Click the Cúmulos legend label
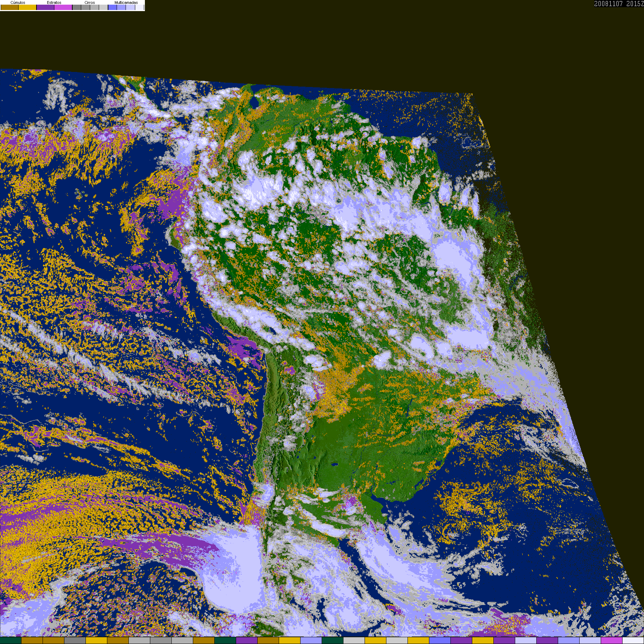The height and width of the screenshot is (644, 644). pyautogui.click(x=18, y=3)
